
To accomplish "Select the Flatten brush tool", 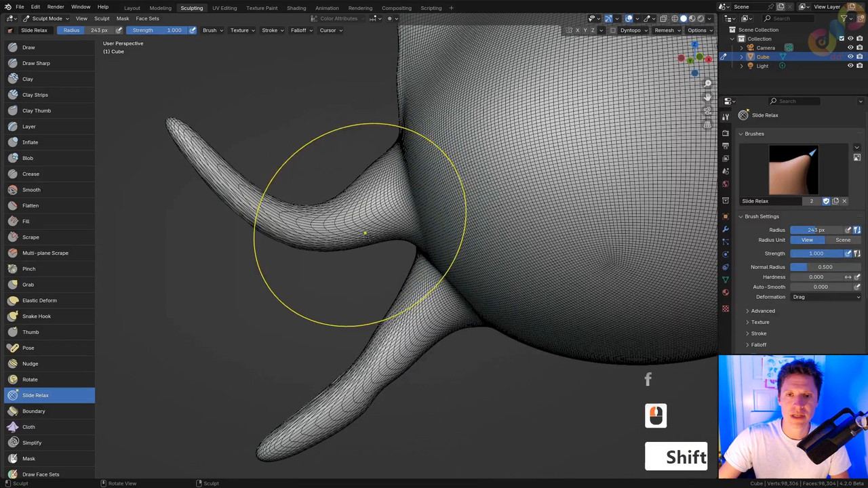I will click(49, 205).
